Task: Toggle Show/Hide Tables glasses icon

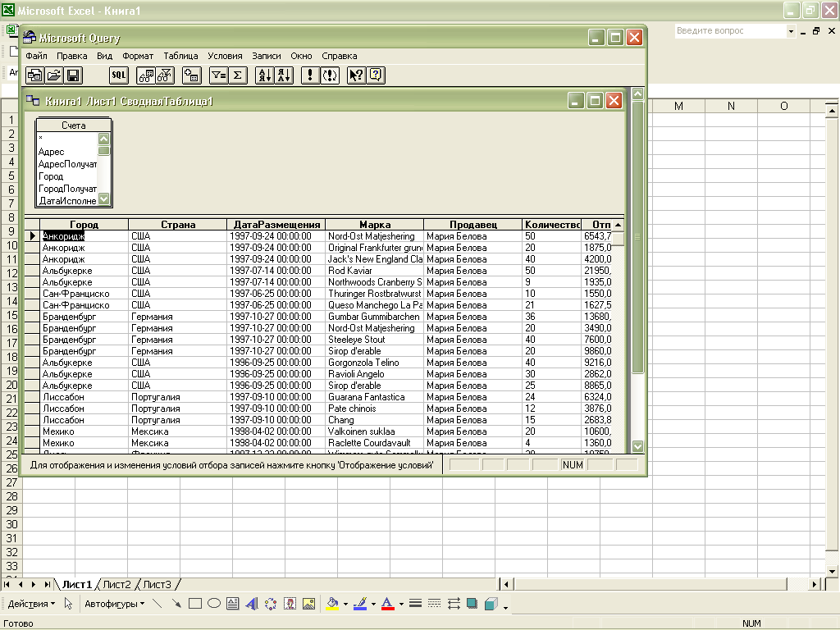Action: 146,75
